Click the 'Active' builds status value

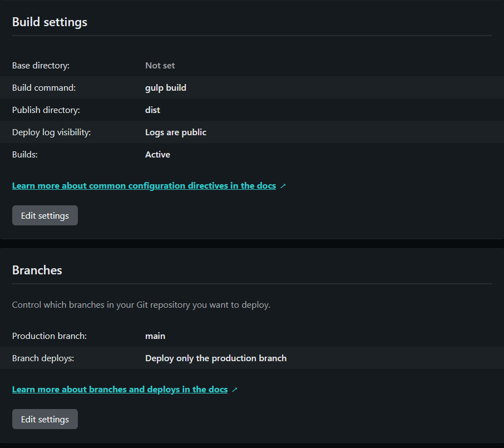(157, 155)
